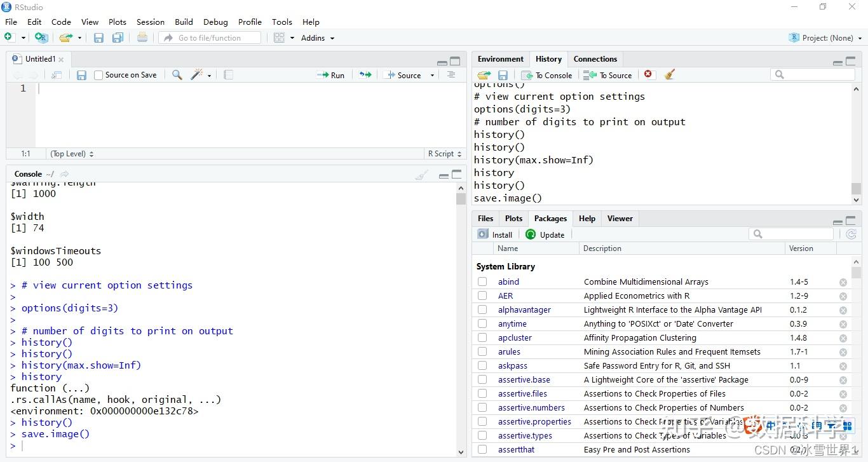
Task: Clear all history with the broom icon
Action: (669, 74)
